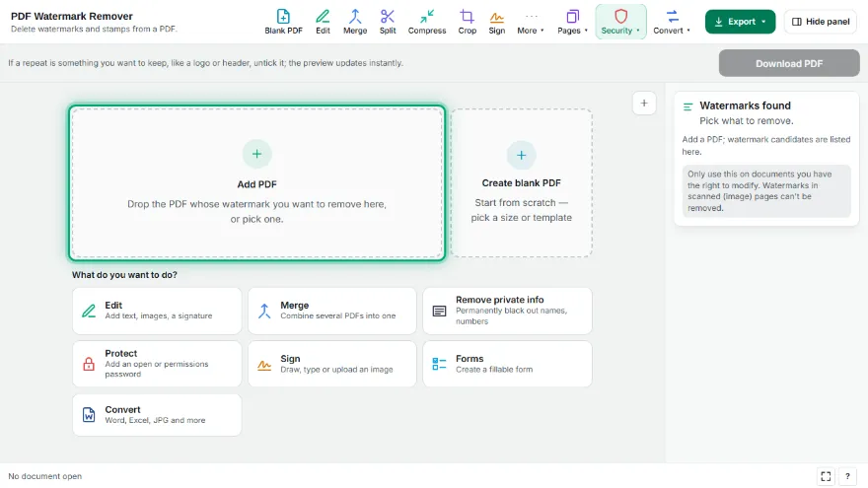Click the Watermarks found list icon
Viewport: 868px width, 488px height.
688,106
